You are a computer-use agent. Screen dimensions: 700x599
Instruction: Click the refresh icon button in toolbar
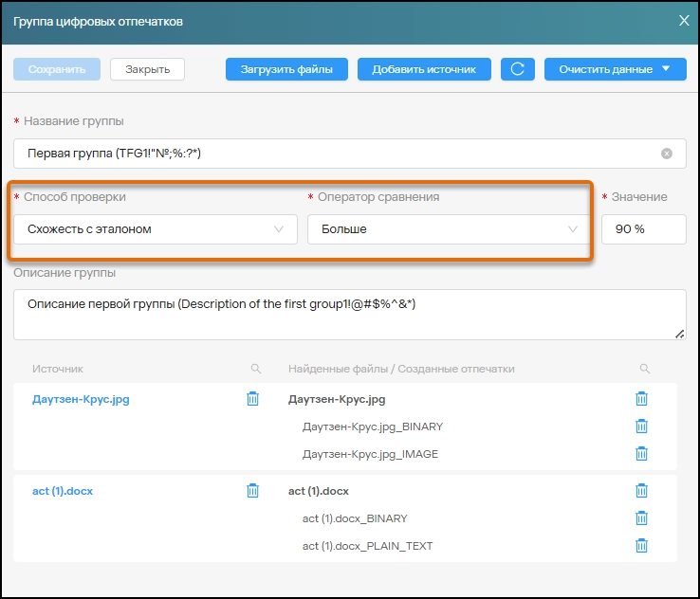[x=517, y=69]
